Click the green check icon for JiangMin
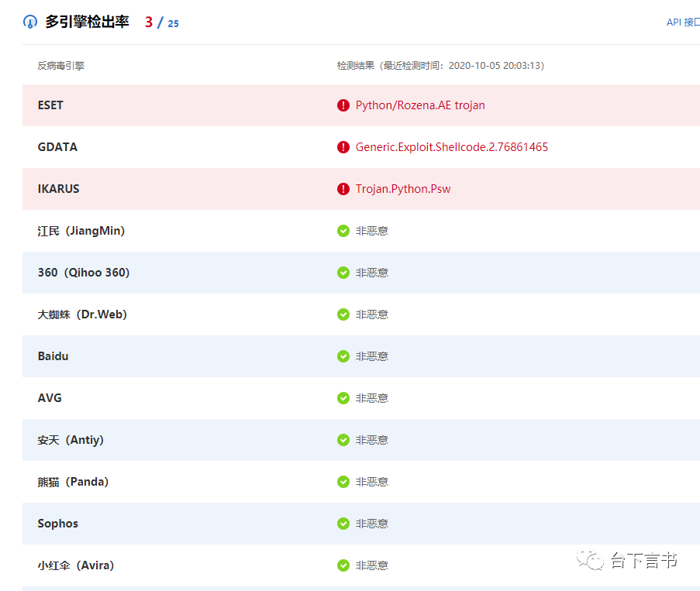 coord(343,230)
